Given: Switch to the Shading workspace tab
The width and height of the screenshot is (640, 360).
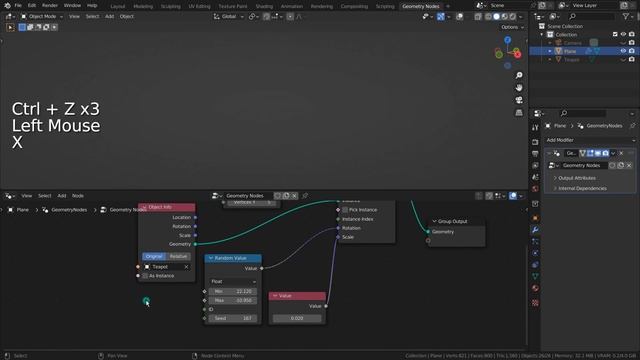Looking at the screenshot, I should (x=264, y=7).
